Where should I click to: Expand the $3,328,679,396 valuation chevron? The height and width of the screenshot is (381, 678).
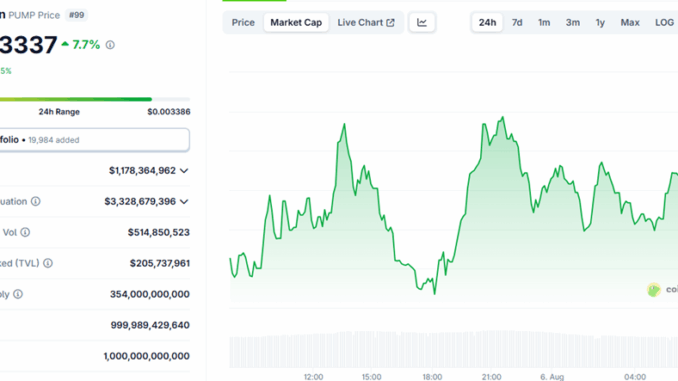pos(184,202)
